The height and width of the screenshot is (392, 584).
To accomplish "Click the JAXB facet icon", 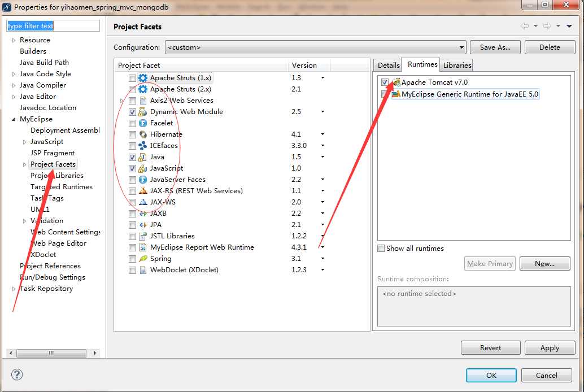I will pyautogui.click(x=143, y=214).
